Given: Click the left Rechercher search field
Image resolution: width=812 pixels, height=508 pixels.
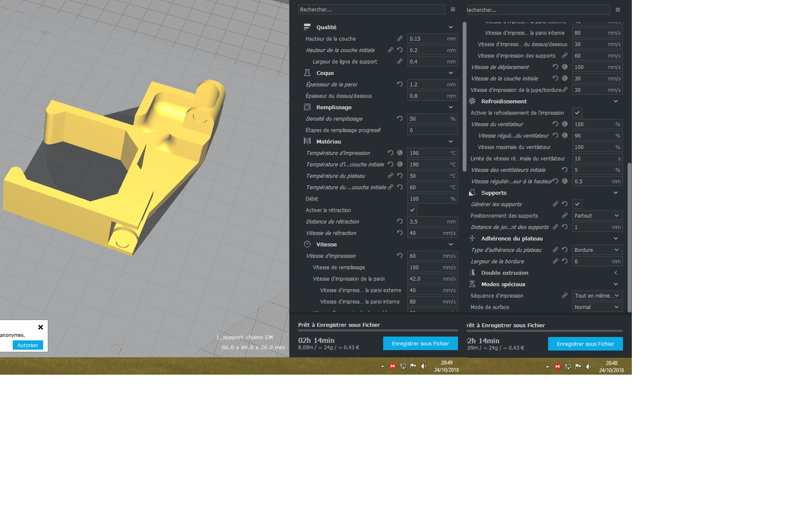Looking at the screenshot, I should (371, 9).
